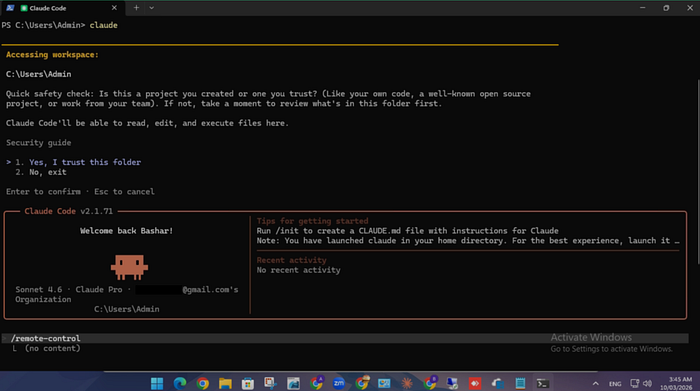Click the ENG language indicator

tap(615, 383)
